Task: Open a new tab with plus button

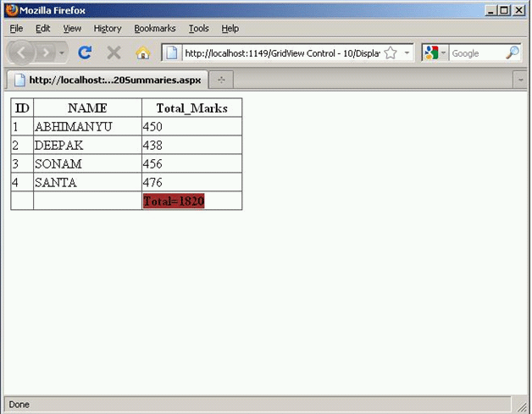Action: (x=221, y=80)
